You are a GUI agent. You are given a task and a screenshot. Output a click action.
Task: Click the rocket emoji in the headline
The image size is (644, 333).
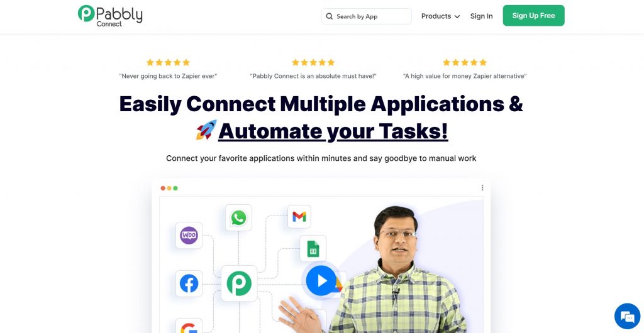206,130
